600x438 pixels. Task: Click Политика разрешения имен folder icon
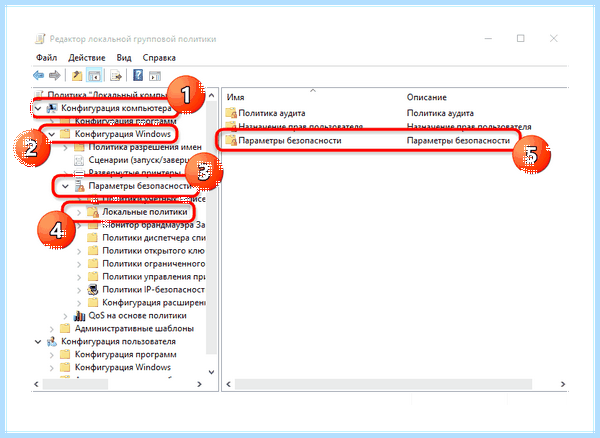[79, 147]
